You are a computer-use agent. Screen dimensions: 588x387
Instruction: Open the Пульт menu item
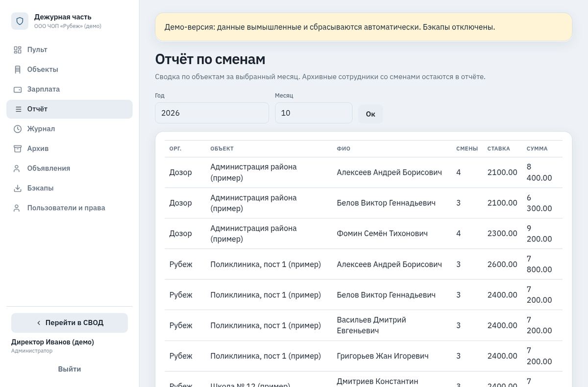tap(69, 50)
